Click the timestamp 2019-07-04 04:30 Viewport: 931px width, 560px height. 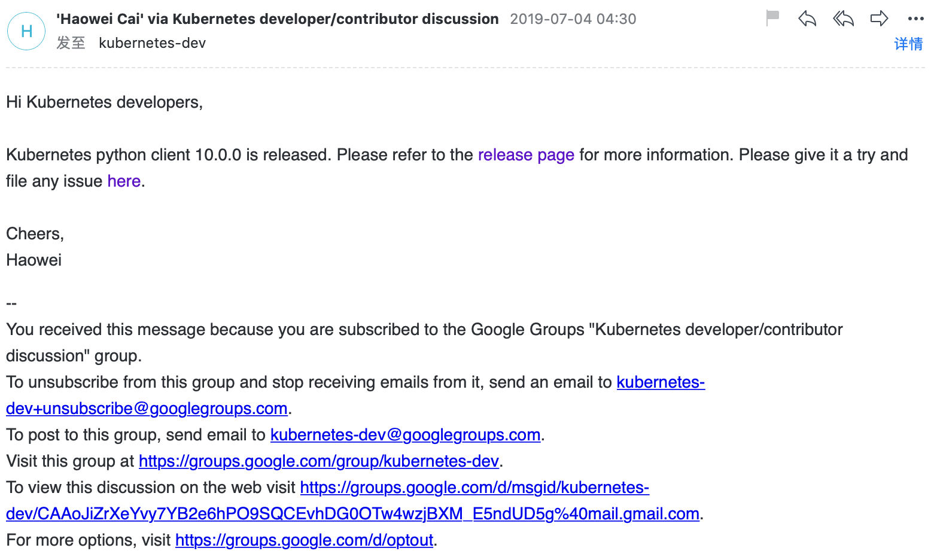573,19
